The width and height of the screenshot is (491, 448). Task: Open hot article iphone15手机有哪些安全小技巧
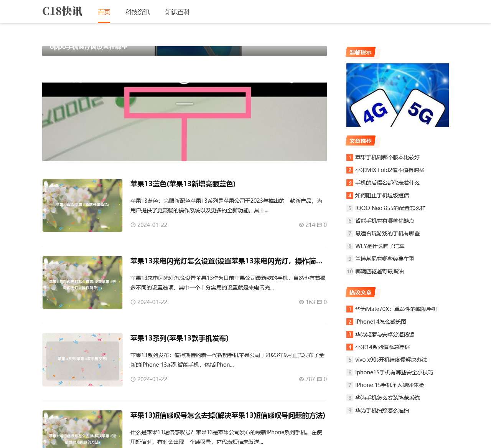pos(394,372)
